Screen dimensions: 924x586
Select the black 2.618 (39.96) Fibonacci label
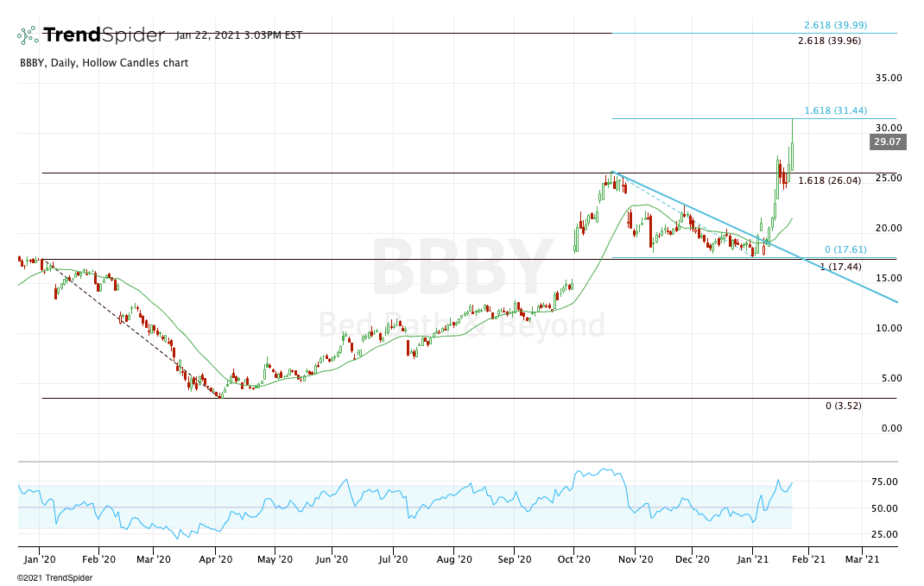pyautogui.click(x=829, y=41)
